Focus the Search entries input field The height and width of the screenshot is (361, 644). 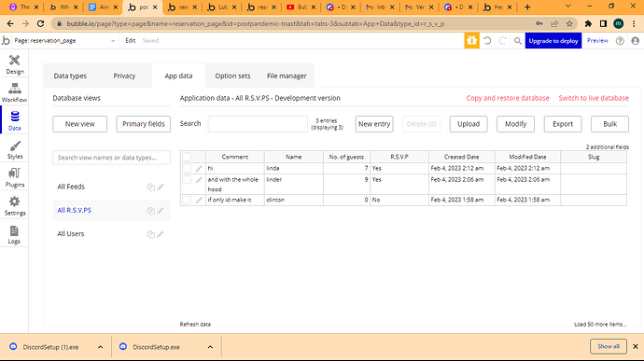point(258,124)
